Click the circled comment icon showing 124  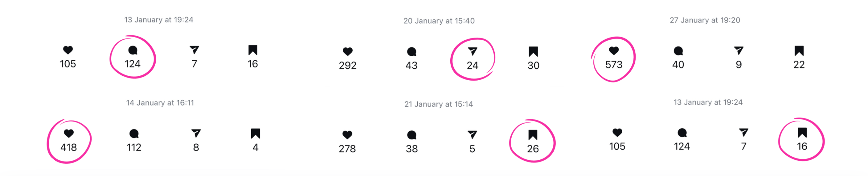tap(133, 50)
